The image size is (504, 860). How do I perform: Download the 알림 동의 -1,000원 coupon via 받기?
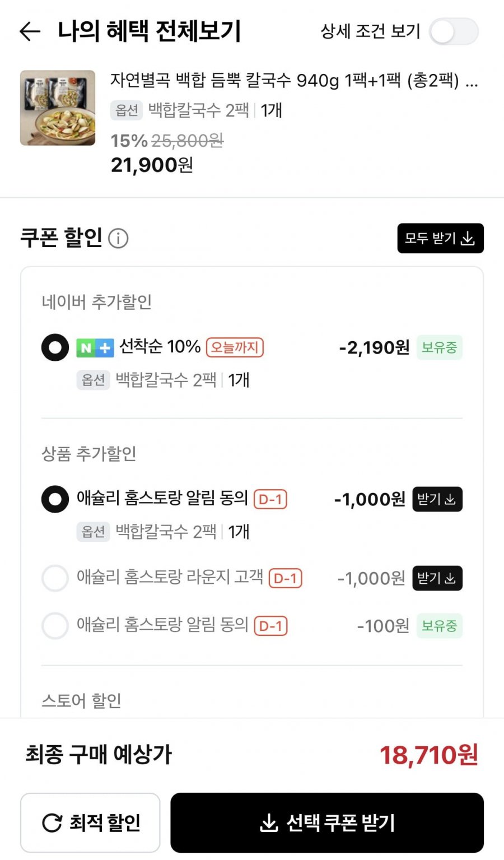[x=437, y=499]
